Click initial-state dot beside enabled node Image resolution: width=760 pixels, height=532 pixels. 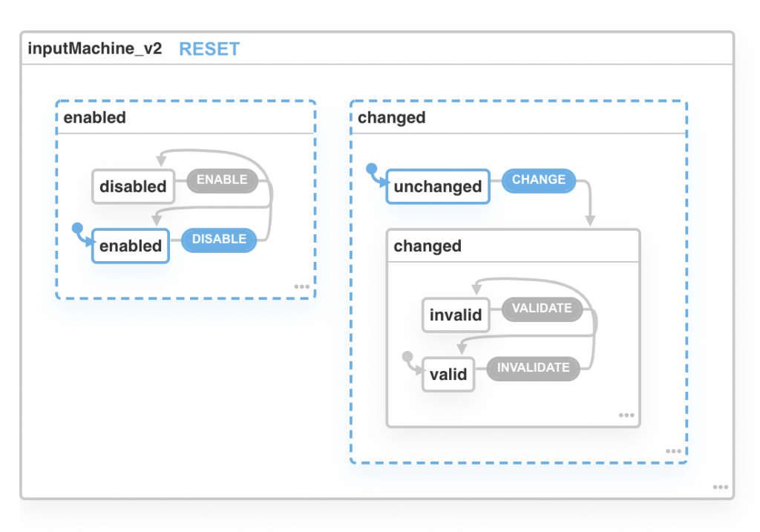pyautogui.click(x=76, y=229)
